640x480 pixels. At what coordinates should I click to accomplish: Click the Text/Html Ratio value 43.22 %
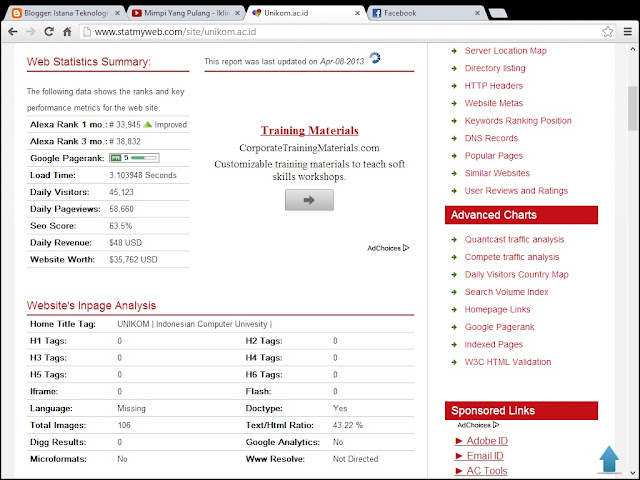tap(348, 425)
